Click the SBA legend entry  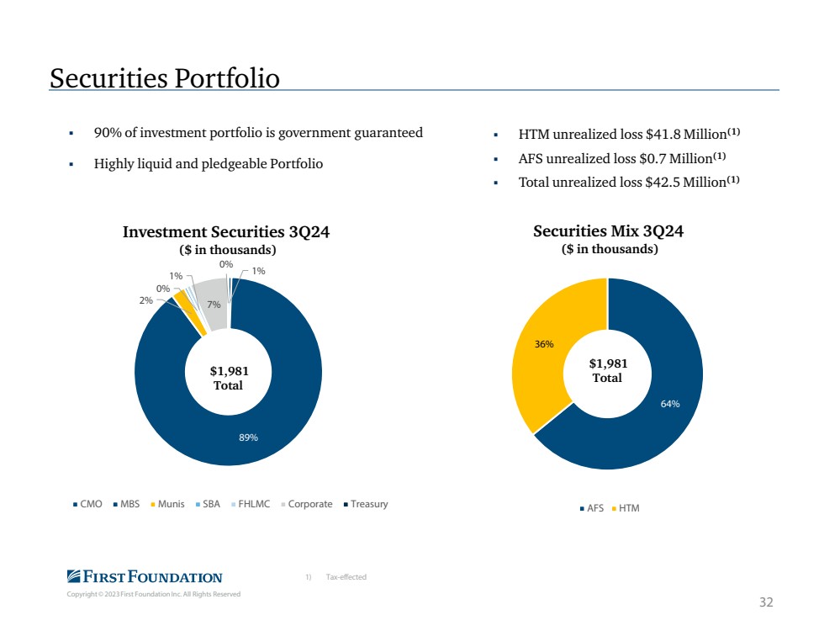pos(208,504)
